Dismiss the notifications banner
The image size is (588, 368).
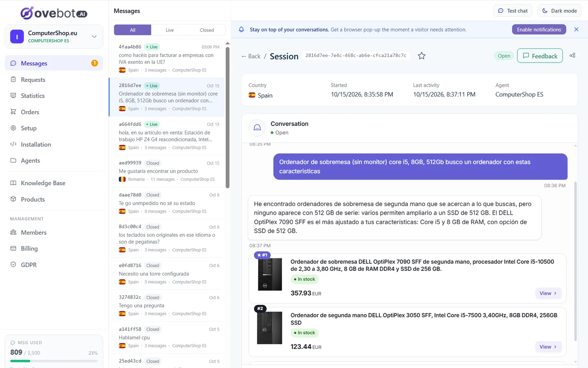click(x=576, y=29)
